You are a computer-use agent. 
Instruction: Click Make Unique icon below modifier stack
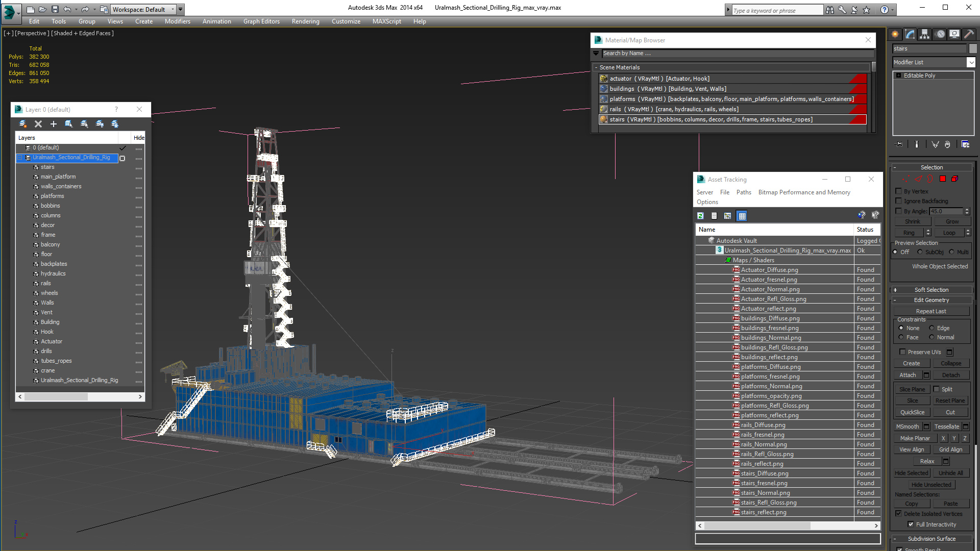(x=935, y=144)
